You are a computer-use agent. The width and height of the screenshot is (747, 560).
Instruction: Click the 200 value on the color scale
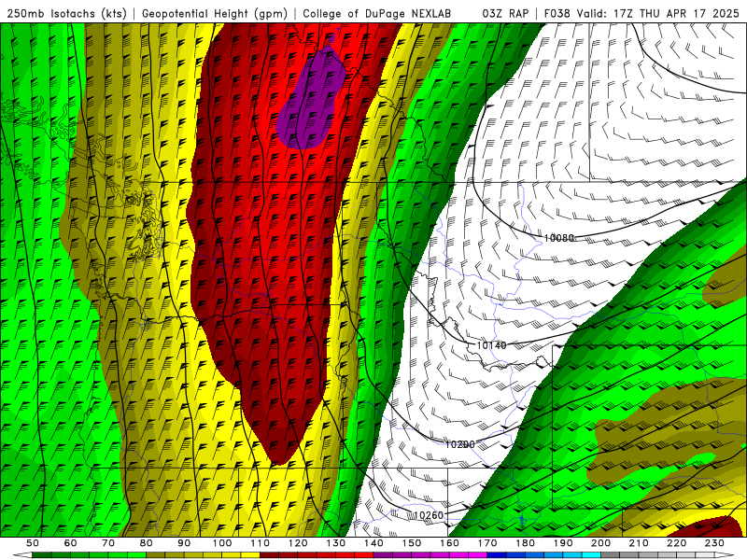600,543
